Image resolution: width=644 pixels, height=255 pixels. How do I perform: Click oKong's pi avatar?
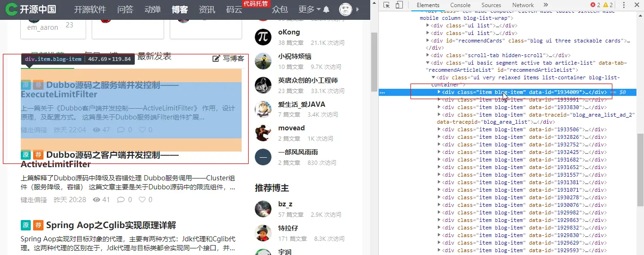click(263, 37)
